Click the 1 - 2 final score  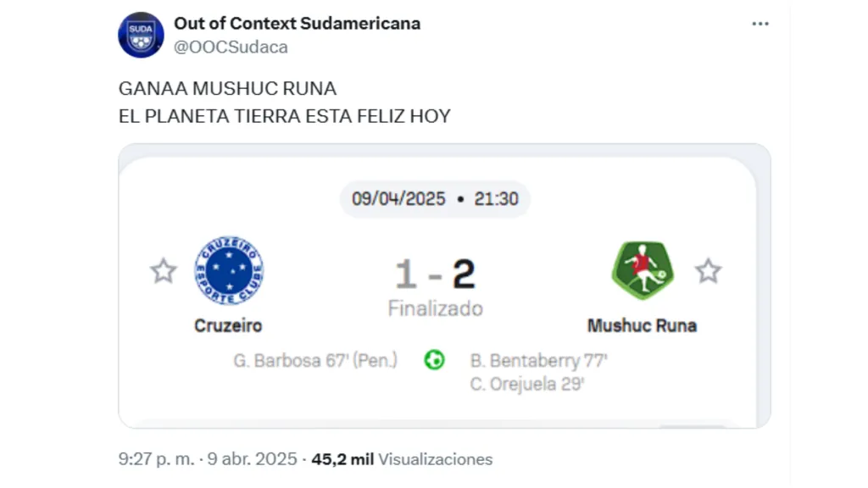point(435,274)
